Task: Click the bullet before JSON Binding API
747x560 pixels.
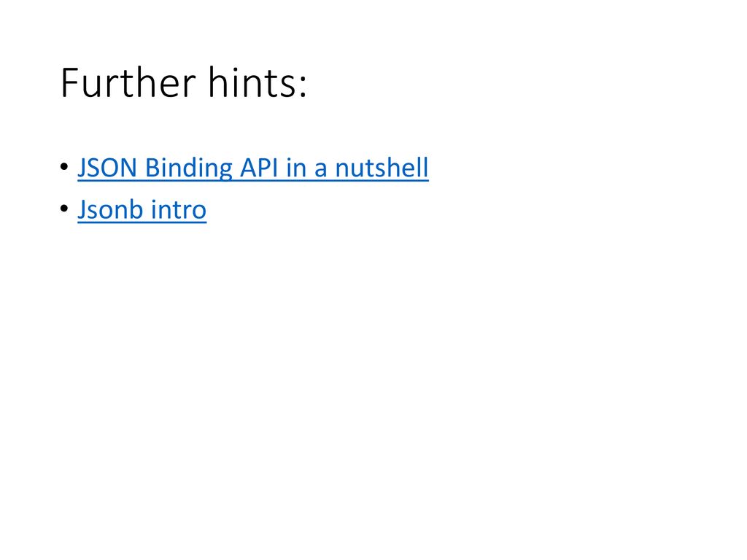Action: pyautogui.click(x=65, y=167)
